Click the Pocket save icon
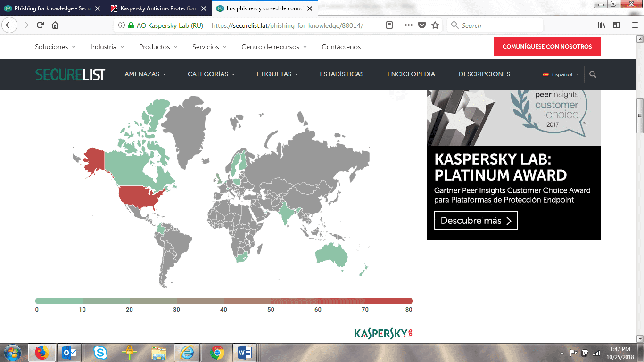The width and height of the screenshot is (644, 362). pyautogui.click(x=422, y=25)
